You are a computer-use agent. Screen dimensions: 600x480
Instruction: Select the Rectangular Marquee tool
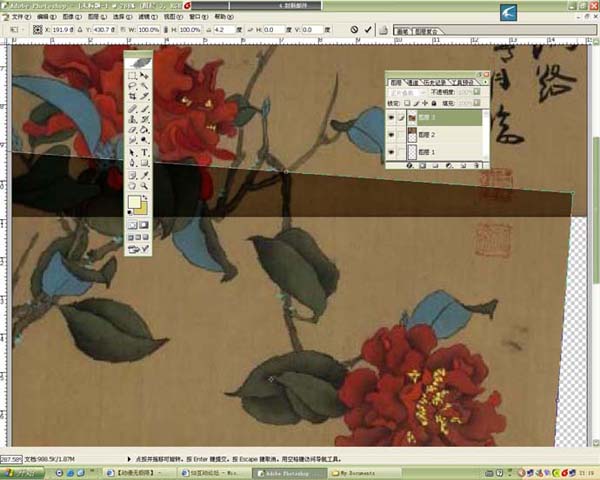pyautogui.click(x=132, y=76)
